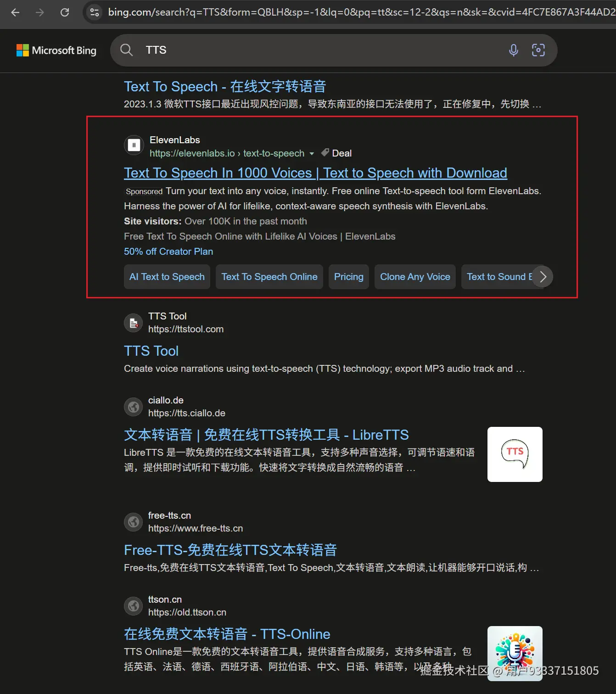Click the https://ttstool.com URL

coord(186,329)
